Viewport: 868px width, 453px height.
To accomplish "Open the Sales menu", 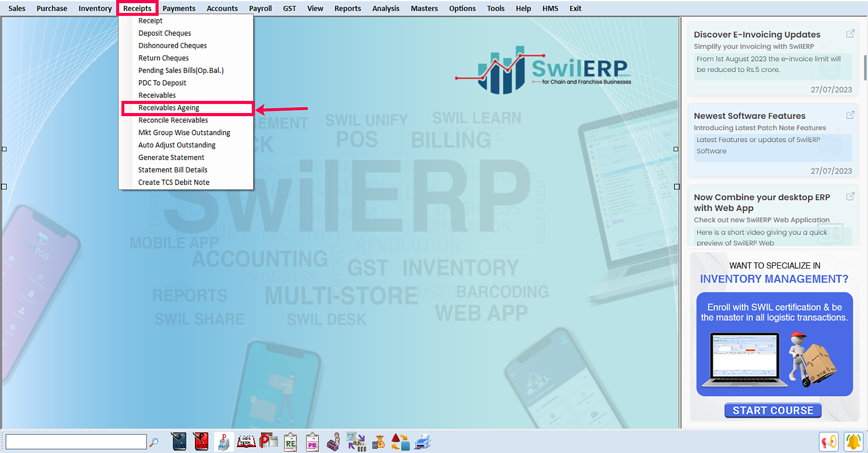I will click(17, 8).
